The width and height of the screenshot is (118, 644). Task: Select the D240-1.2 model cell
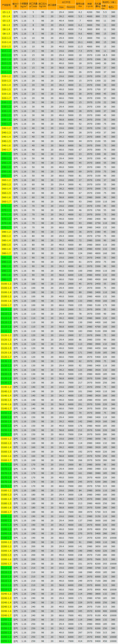point(6,594)
